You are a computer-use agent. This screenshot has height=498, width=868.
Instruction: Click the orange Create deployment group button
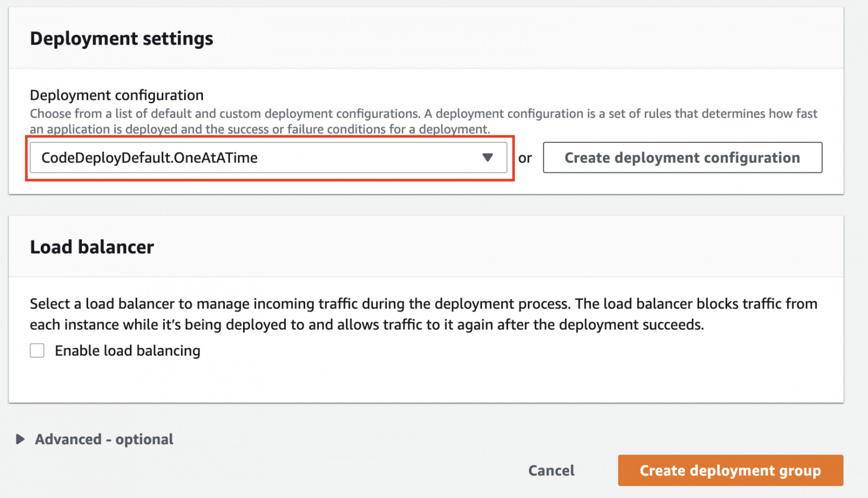[730, 470]
